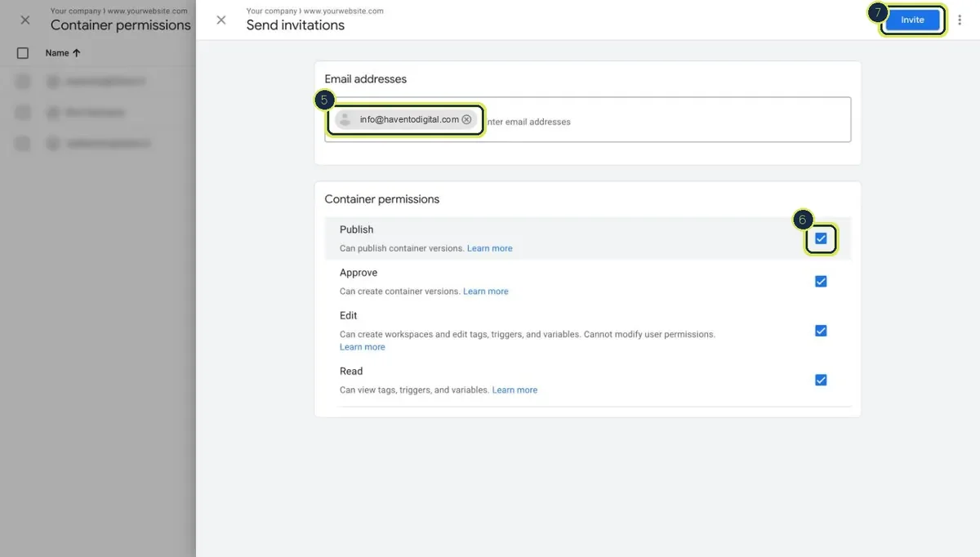The image size is (980, 557).
Task: Select the info@haventodigital.com email chip
Action: point(406,119)
